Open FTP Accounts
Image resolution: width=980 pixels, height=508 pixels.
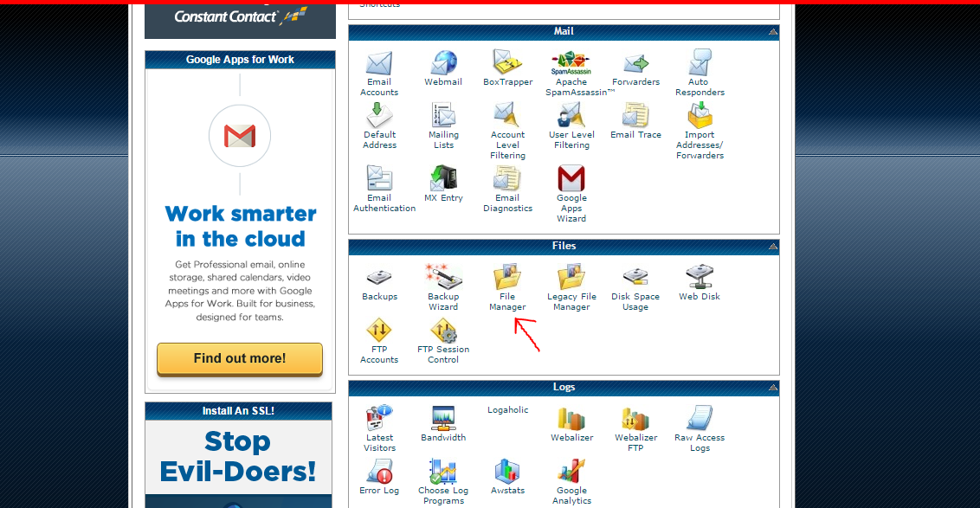[378, 341]
